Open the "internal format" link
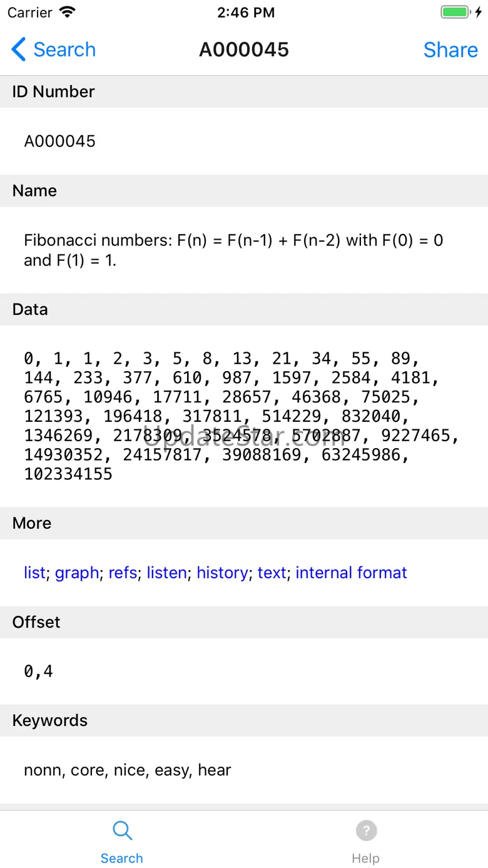488x868 pixels. coord(351,573)
